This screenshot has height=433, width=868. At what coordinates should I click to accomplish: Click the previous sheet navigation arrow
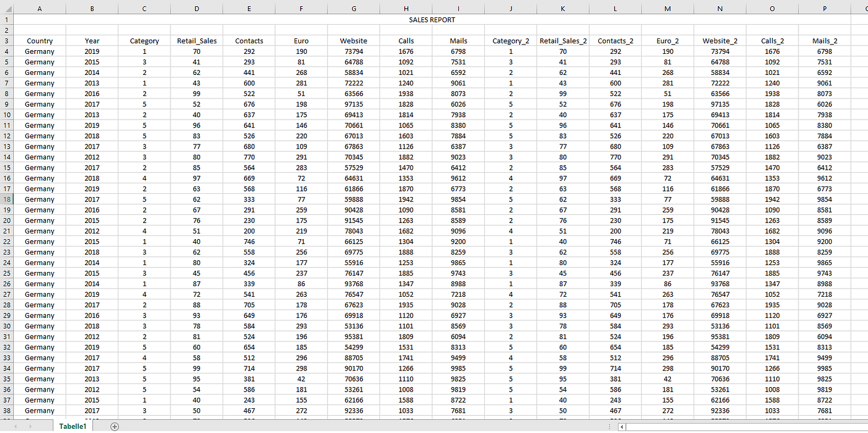tap(15, 426)
